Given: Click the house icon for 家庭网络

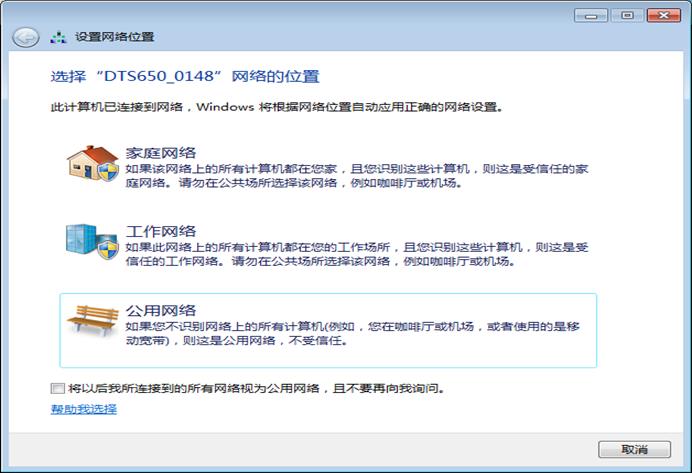Looking at the screenshot, I should tap(93, 163).
